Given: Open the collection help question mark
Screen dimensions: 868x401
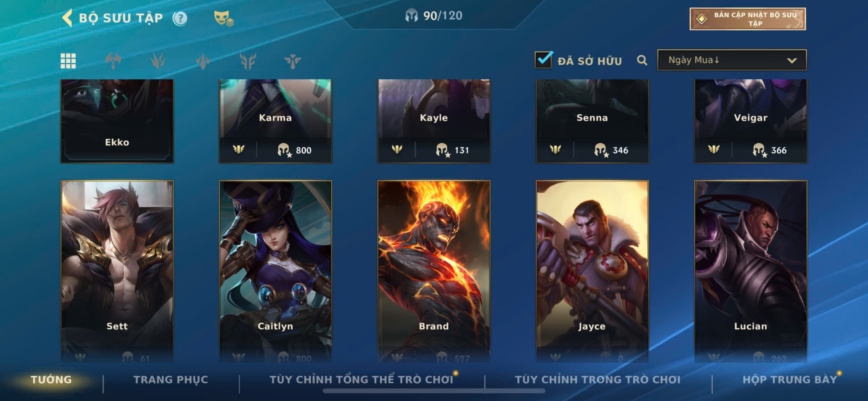Looking at the screenshot, I should coord(180,18).
